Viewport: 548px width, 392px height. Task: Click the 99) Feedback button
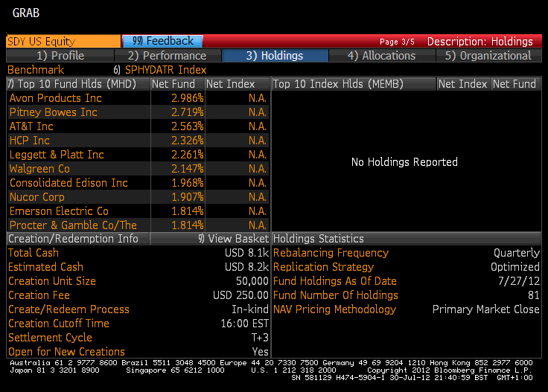coord(162,41)
